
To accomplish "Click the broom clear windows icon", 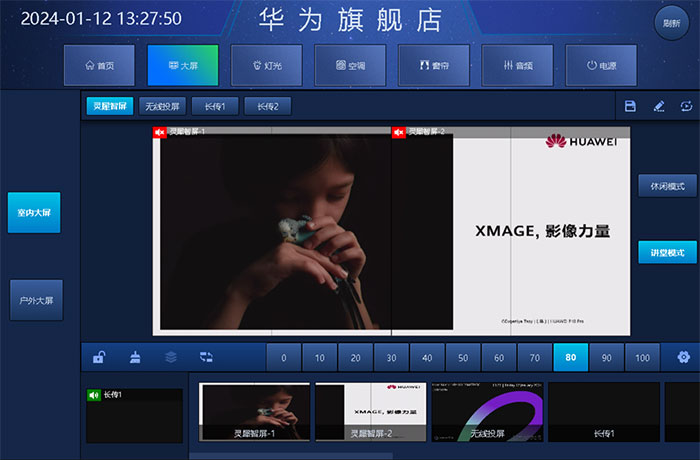I will (x=135, y=356).
